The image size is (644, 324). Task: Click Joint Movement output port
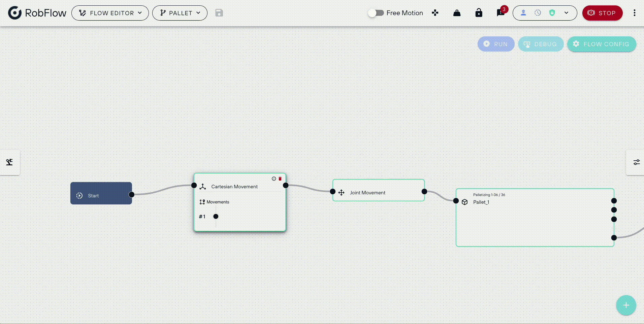pyautogui.click(x=424, y=192)
